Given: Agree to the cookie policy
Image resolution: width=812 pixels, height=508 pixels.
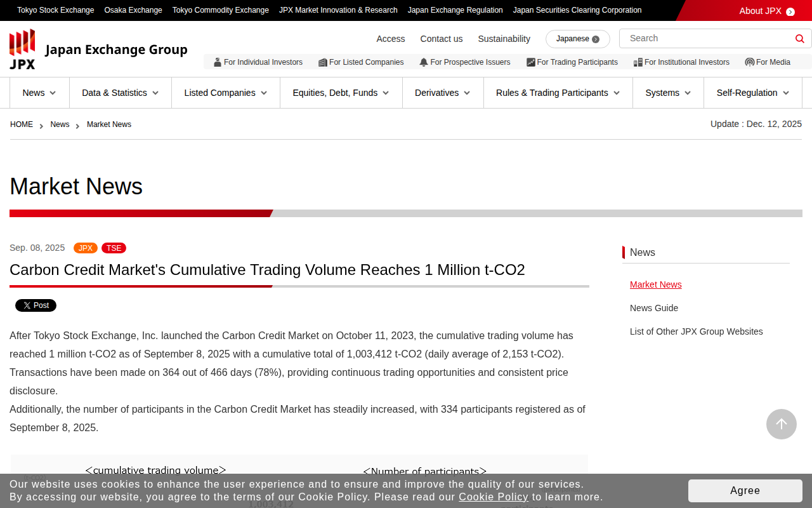Looking at the screenshot, I should tap(745, 491).
